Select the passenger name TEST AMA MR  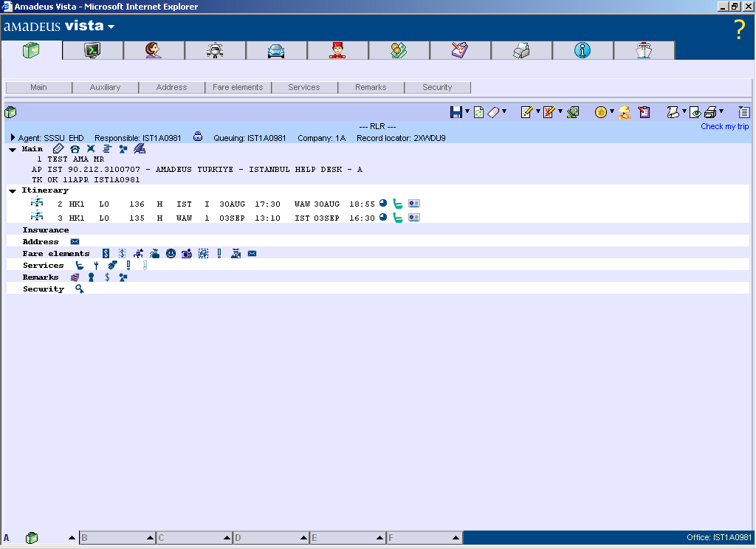tap(76, 159)
